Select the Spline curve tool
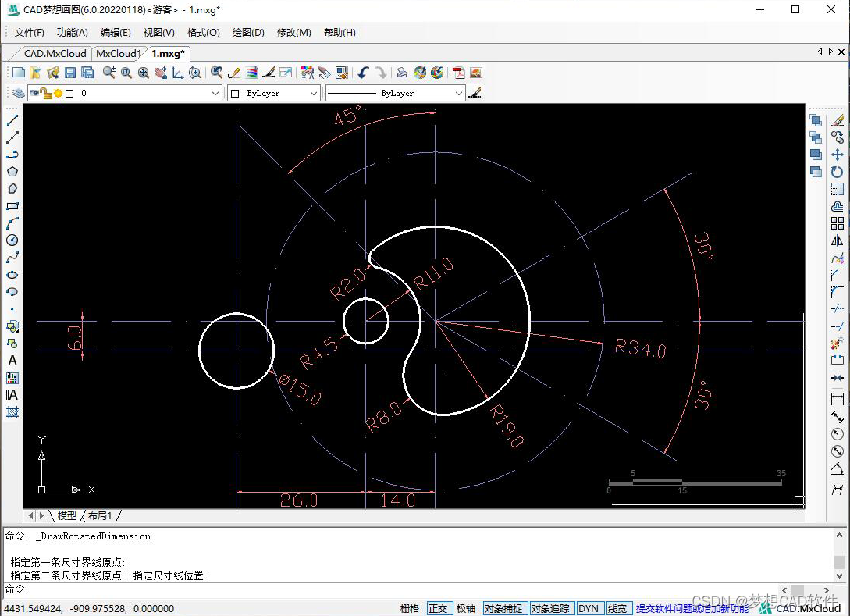 pos(12,258)
